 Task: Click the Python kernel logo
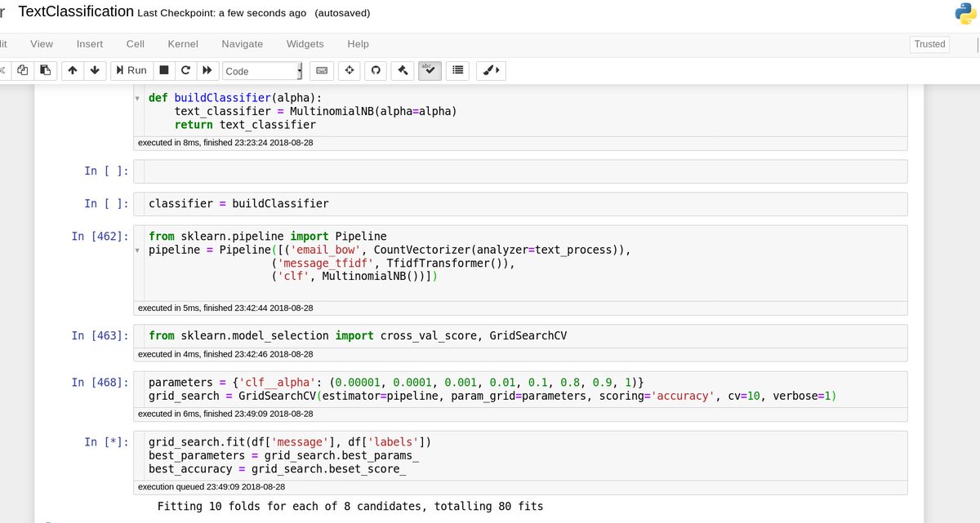[968, 13]
